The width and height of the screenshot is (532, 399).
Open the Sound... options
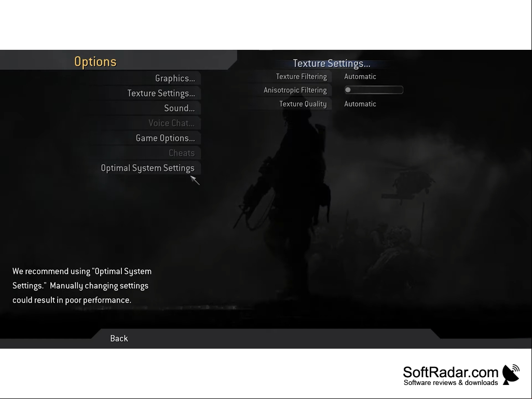180,108
